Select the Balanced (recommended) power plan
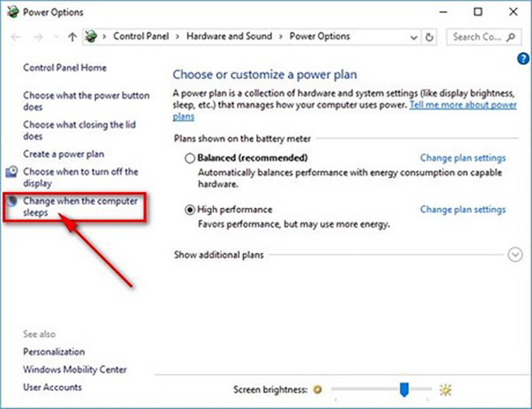The image size is (532, 409). (x=189, y=158)
